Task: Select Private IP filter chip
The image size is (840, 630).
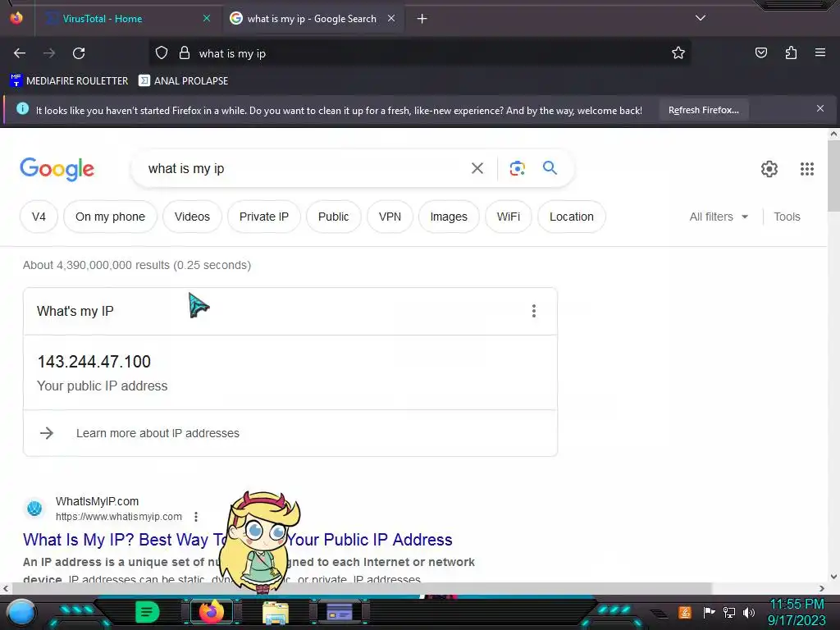Action: pos(263,217)
